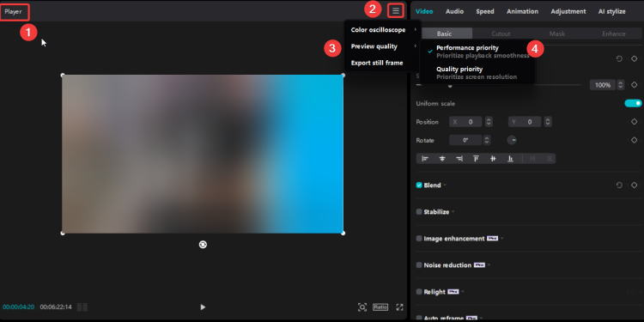Viewport: 644px width, 322px height.
Task: Add keyframe using diamond beside top reset icon
Action: click(x=635, y=58)
